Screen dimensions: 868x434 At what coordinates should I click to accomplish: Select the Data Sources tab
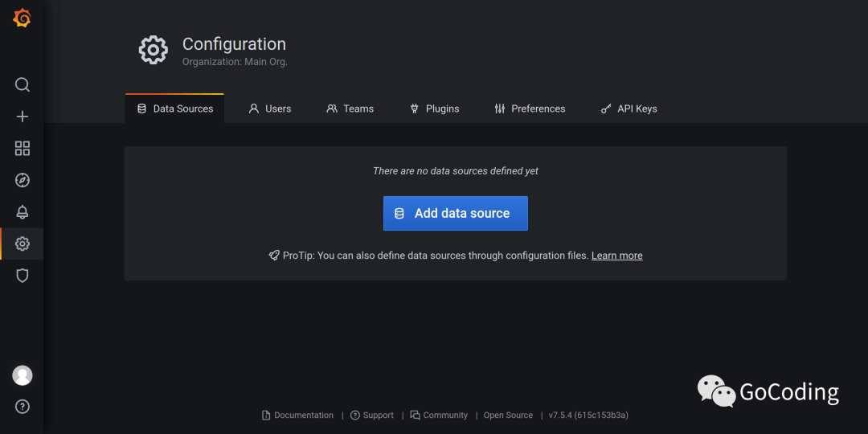pos(175,108)
